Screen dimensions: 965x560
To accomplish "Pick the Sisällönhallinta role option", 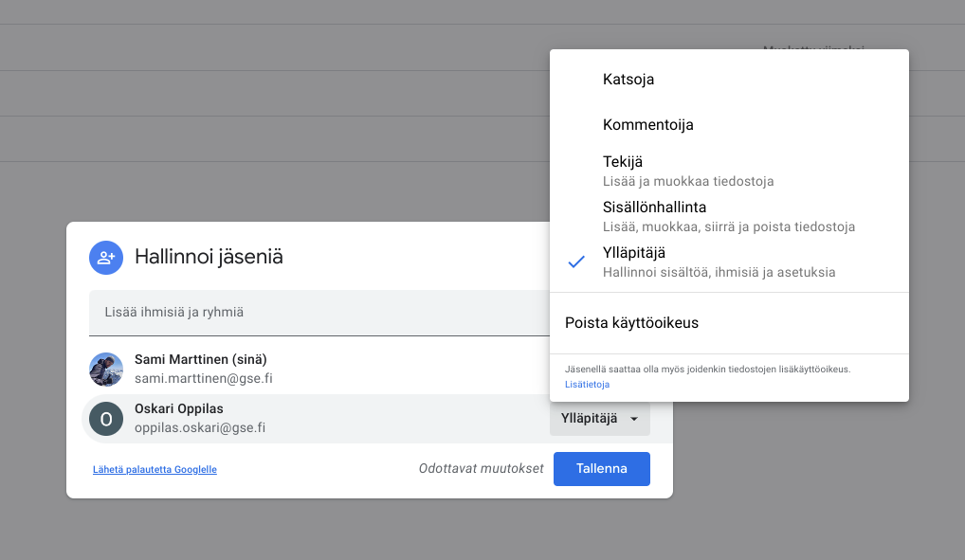I will [654, 208].
